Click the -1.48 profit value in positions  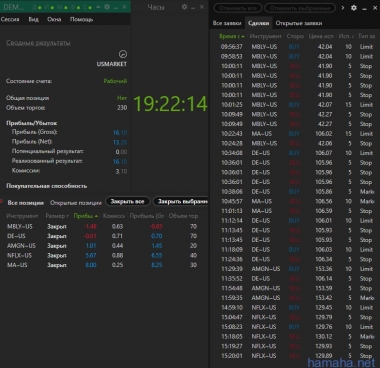pos(90,226)
